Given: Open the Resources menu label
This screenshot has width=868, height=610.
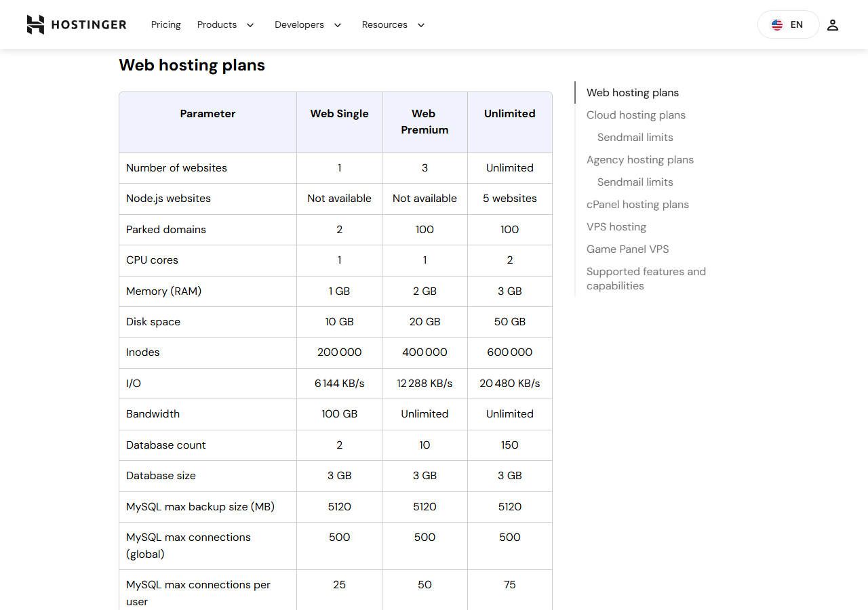Looking at the screenshot, I should tap(384, 24).
